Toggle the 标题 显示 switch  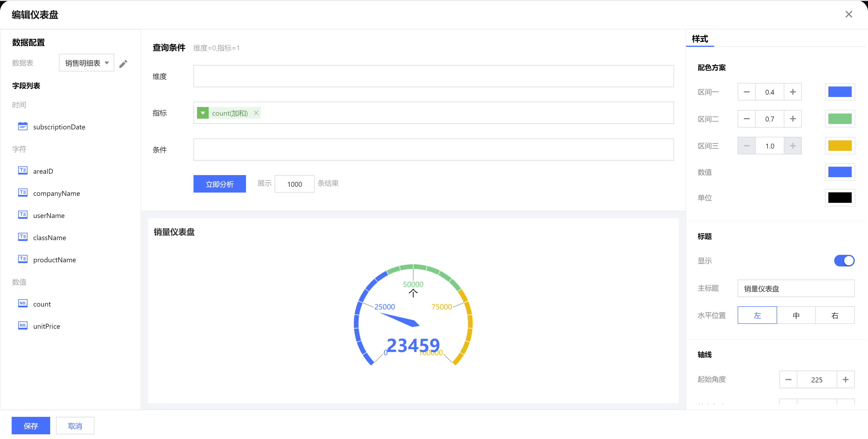[x=844, y=260]
